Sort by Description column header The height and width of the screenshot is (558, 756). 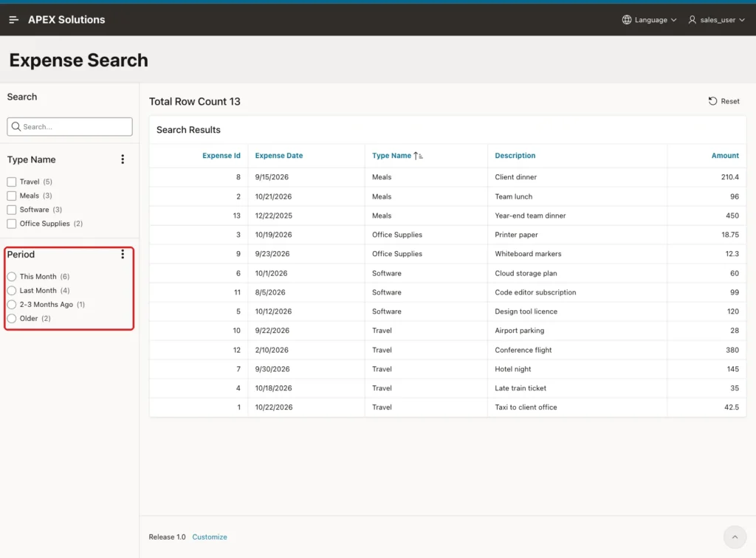click(515, 156)
